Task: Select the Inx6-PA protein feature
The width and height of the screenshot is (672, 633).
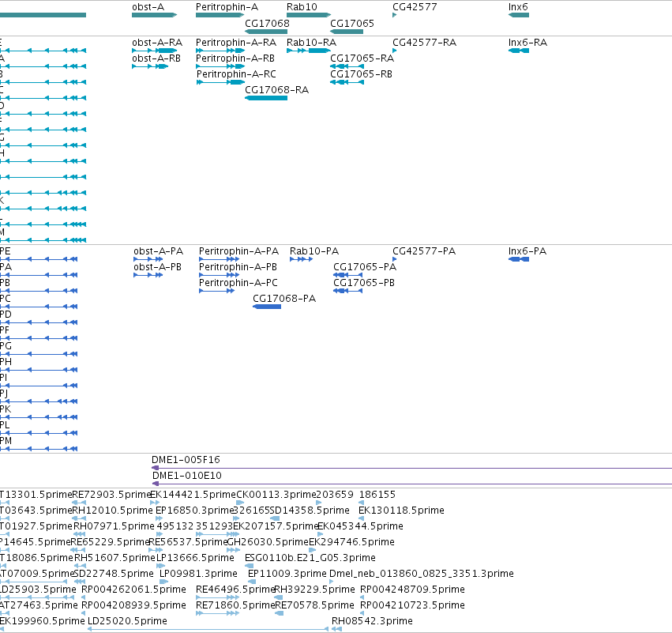Action: (x=519, y=259)
